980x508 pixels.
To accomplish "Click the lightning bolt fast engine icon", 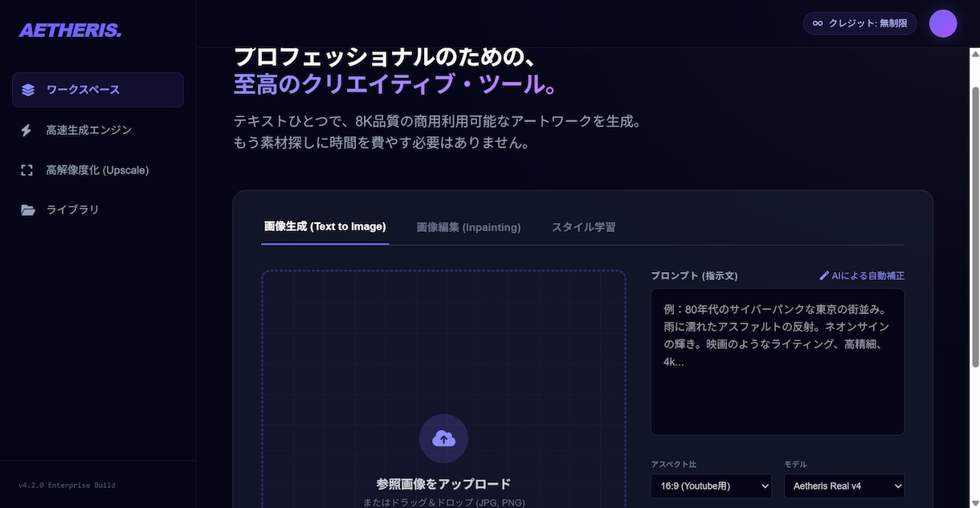I will coord(27,130).
